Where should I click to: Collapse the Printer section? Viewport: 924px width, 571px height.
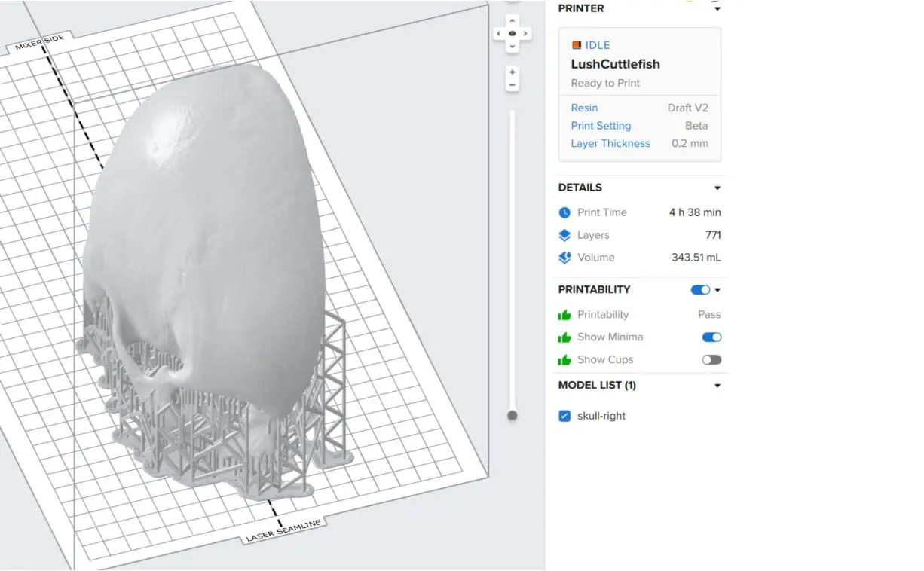pos(717,9)
